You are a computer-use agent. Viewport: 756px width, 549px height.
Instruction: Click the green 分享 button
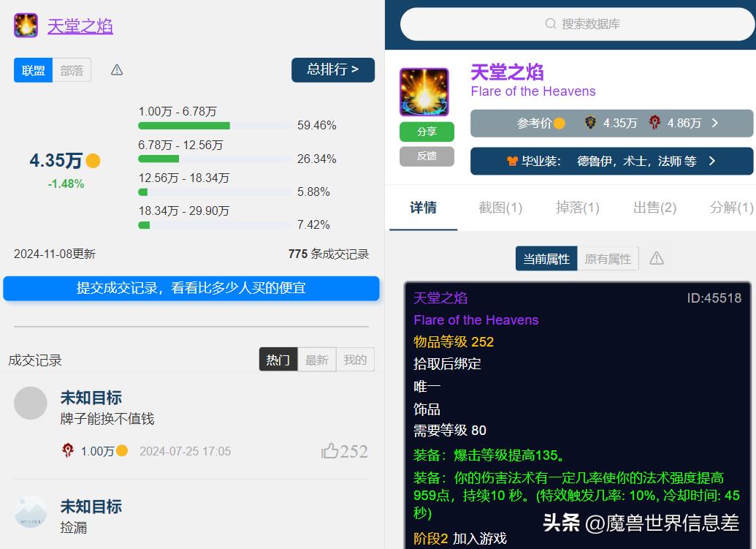427,132
